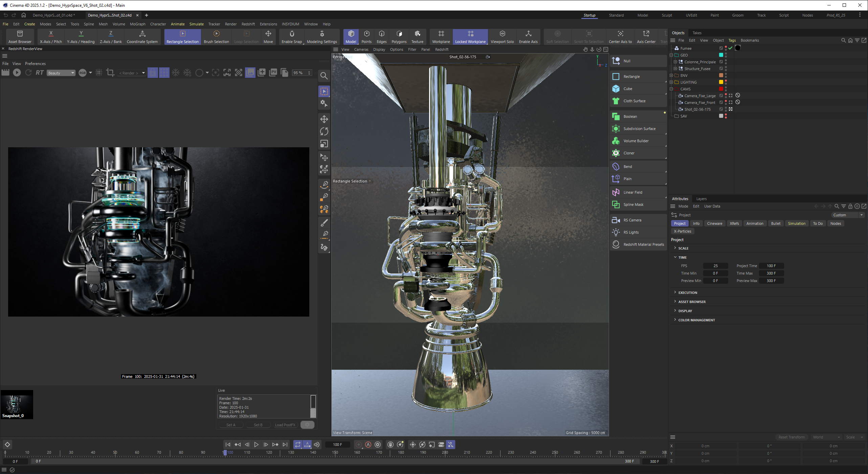Toggle the Fumee enable checkmark
The image size is (868, 474).
[x=730, y=48]
